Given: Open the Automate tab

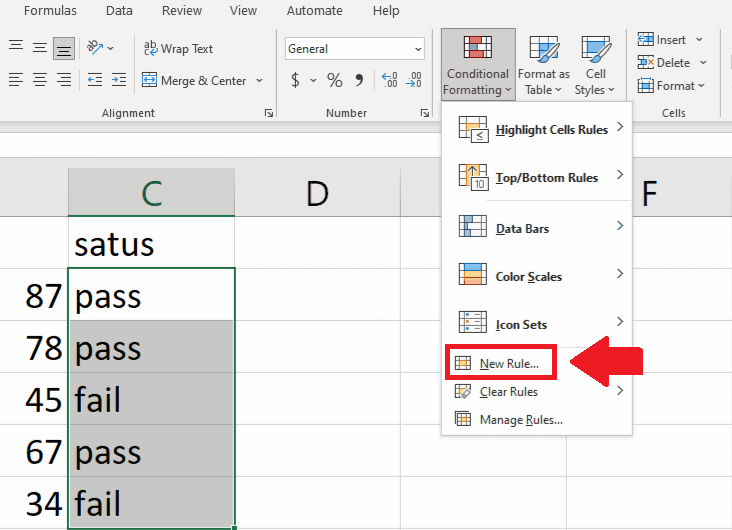Looking at the screenshot, I should click(314, 10).
